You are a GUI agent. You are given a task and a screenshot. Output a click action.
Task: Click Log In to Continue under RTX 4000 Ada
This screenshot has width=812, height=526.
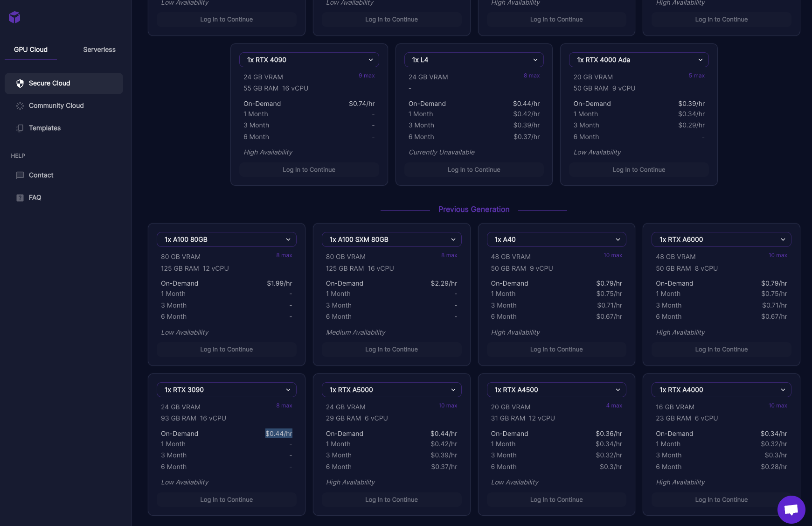point(639,170)
